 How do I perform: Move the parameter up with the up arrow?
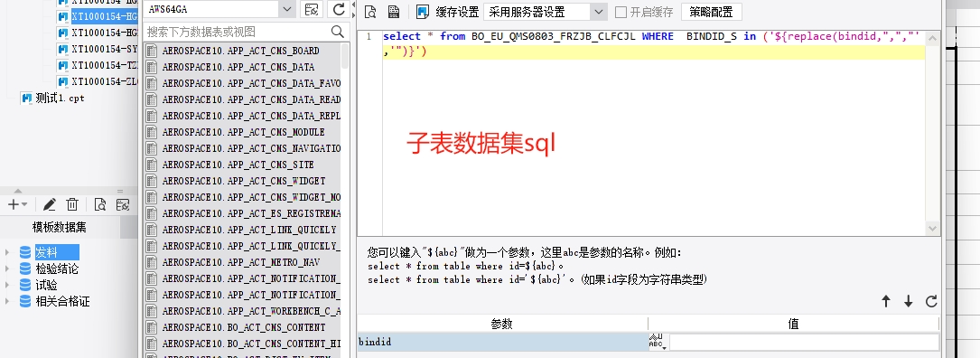click(886, 301)
